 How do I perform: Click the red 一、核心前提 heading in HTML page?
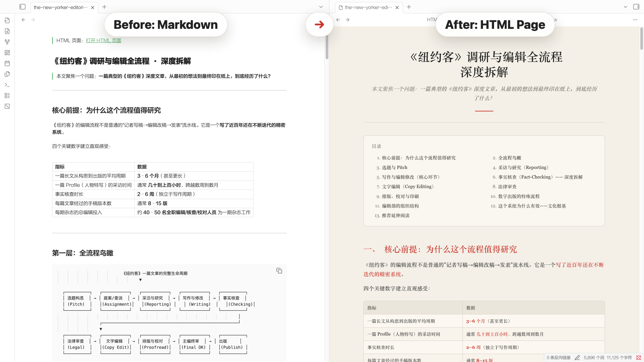[440, 249]
